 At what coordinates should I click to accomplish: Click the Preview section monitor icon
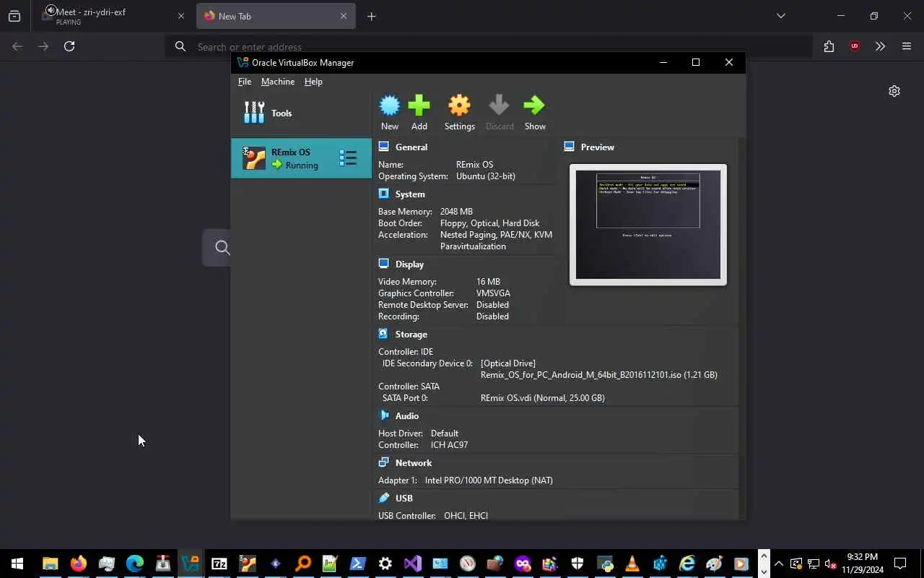(569, 147)
